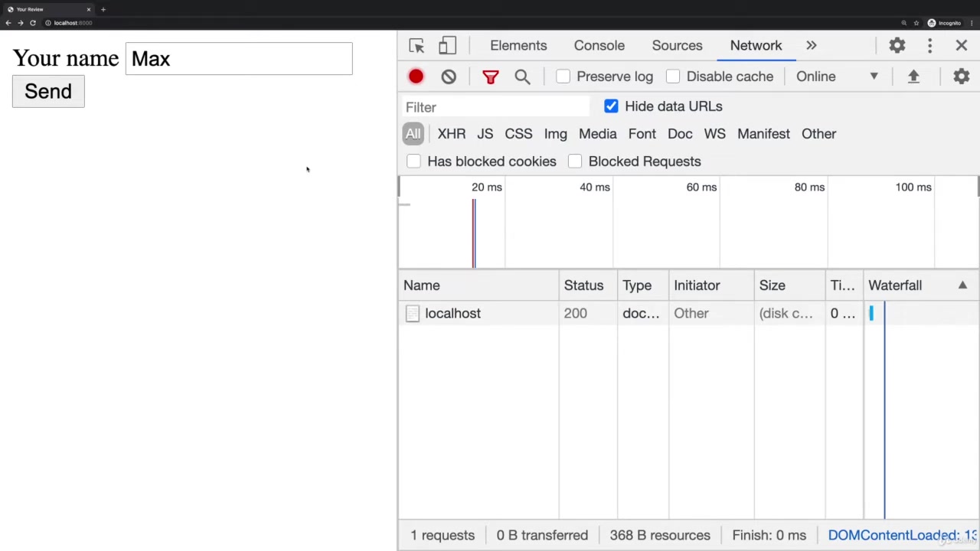The image size is (980, 551).
Task: Stop recording network log
Action: 416,77
